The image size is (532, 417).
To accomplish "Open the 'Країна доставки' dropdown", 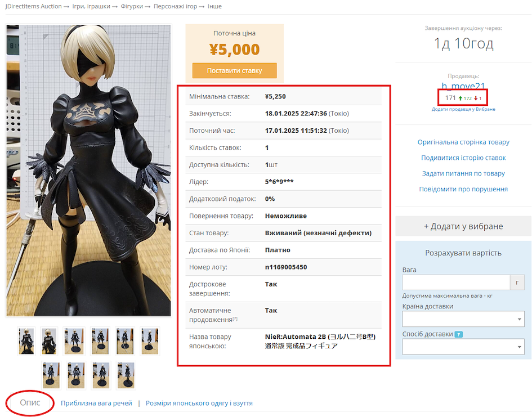I will click(x=463, y=319).
